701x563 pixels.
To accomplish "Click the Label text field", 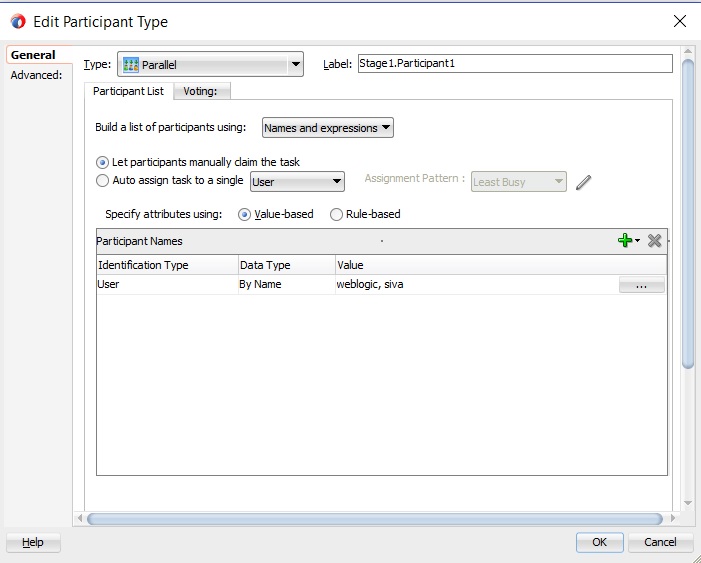I will click(515, 64).
